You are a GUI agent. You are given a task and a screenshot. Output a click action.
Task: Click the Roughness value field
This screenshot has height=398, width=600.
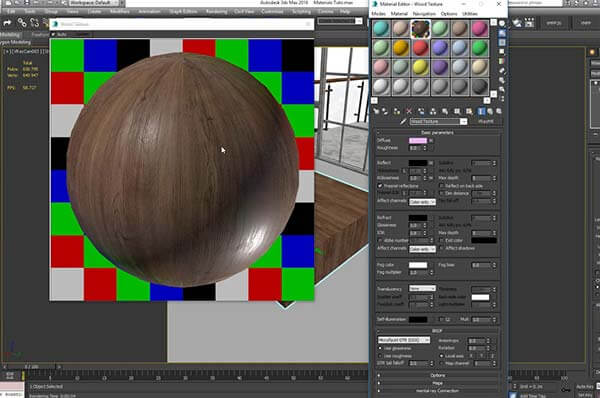416,148
